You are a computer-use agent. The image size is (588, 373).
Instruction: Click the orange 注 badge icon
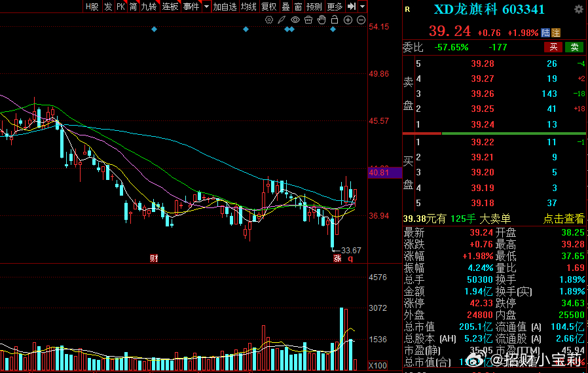tap(556, 33)
